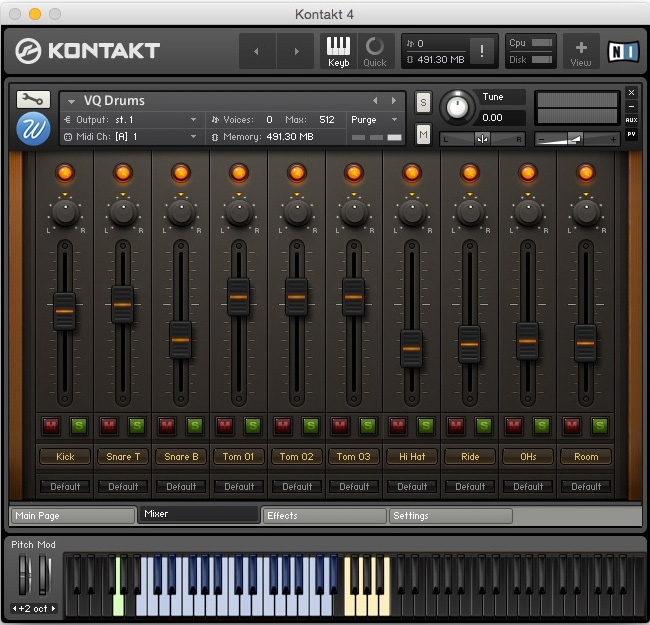Mute the Kick channel

coord(51,426)
